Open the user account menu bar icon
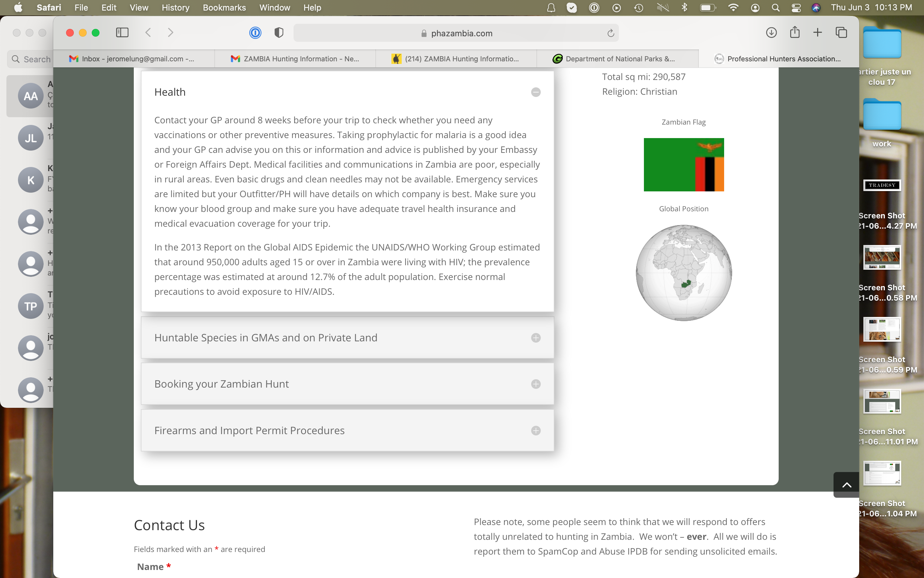The width and height of the screenshot is (924, 578). [x=755, y=8]
